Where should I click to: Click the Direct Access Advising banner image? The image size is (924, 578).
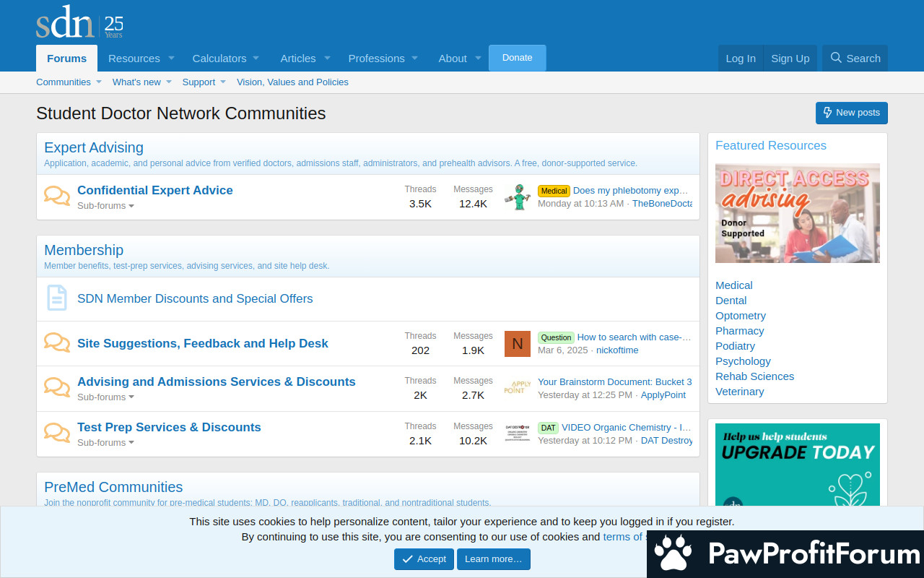(x=797, y=213)
